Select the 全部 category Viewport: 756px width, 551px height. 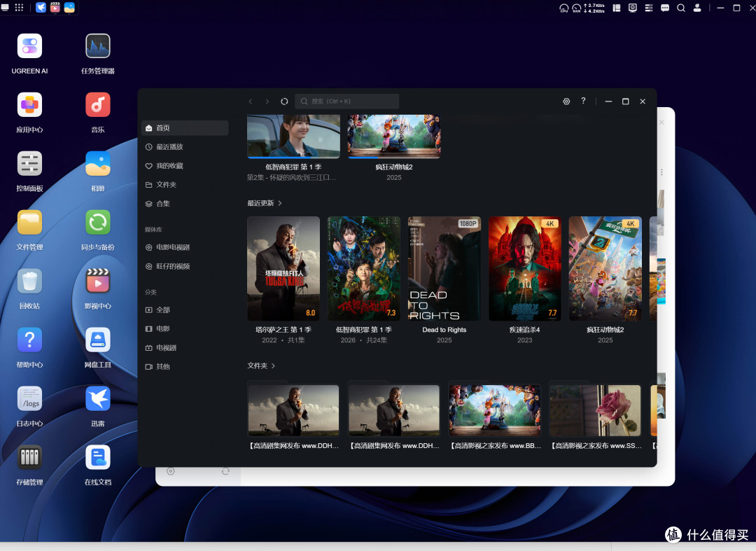pos(185,310)
